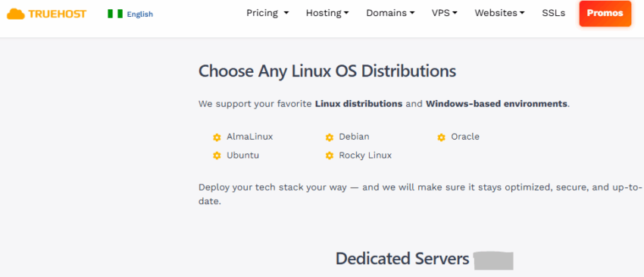Screen dimensions: 644x277
Task: Click the gear icon beside Rocky Linux
Action: point(329,156)
